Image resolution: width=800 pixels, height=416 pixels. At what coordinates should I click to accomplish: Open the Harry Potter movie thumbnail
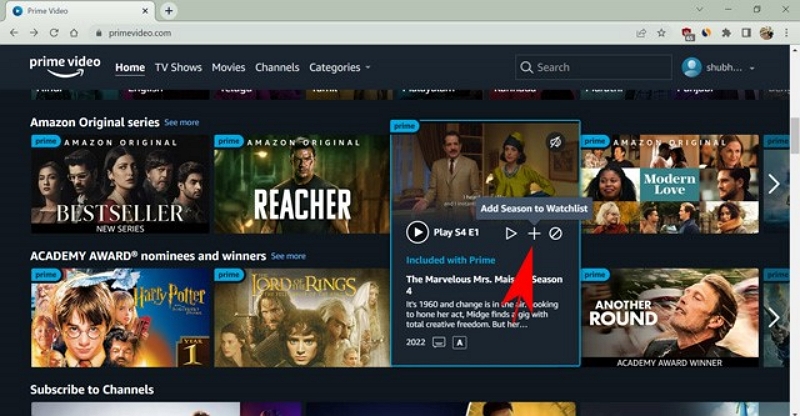click(120, 318)
